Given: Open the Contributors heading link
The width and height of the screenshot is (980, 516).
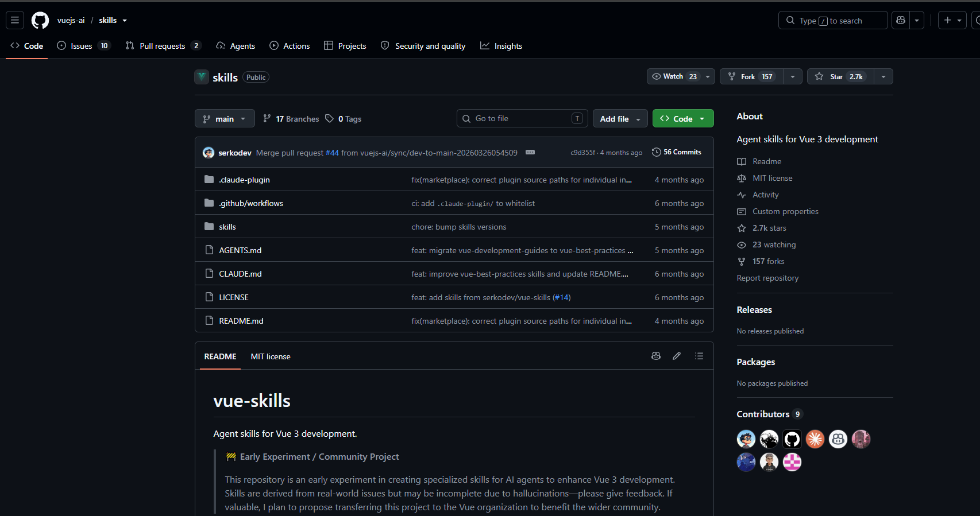Looking at the screenshot, I should click(x=769, y=414).
